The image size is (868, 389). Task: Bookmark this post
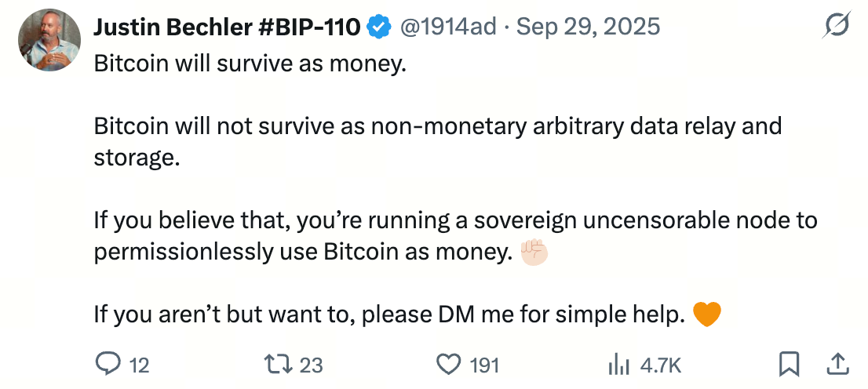[x=789, y=364]
